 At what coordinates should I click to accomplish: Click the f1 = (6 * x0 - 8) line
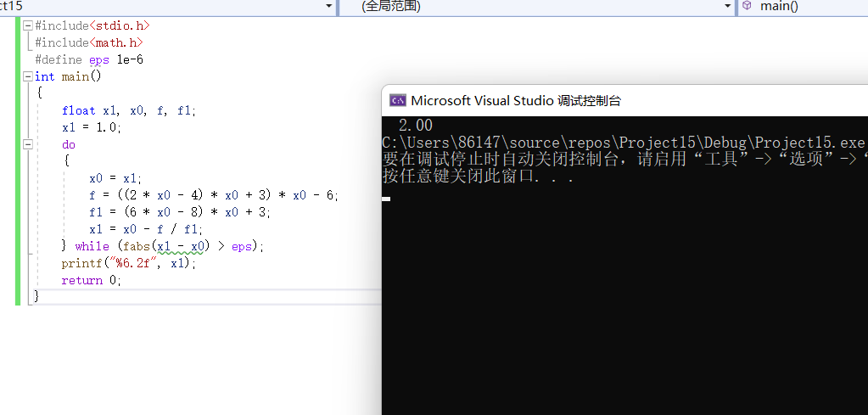(180, 212)
